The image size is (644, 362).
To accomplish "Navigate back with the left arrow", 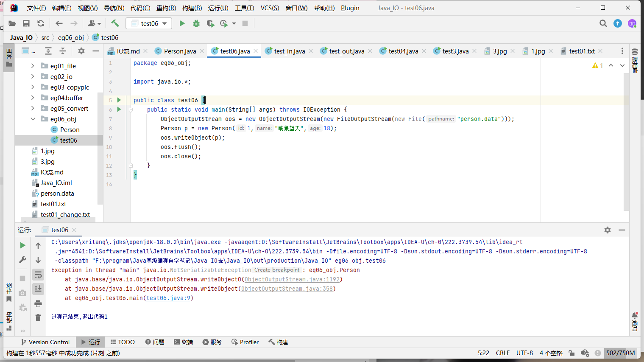I will [x=59, y=23].
